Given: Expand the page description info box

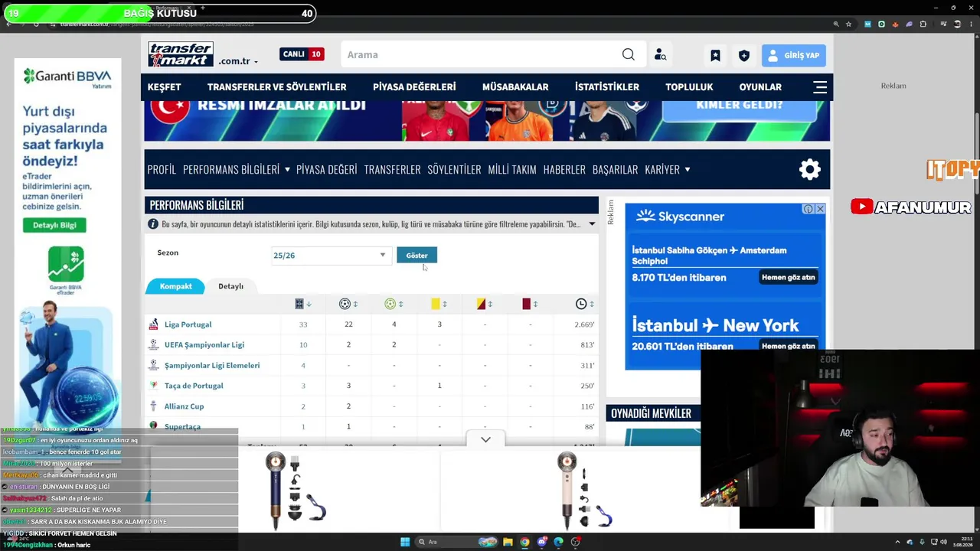Looking at the screenshot, I should 592,224.
